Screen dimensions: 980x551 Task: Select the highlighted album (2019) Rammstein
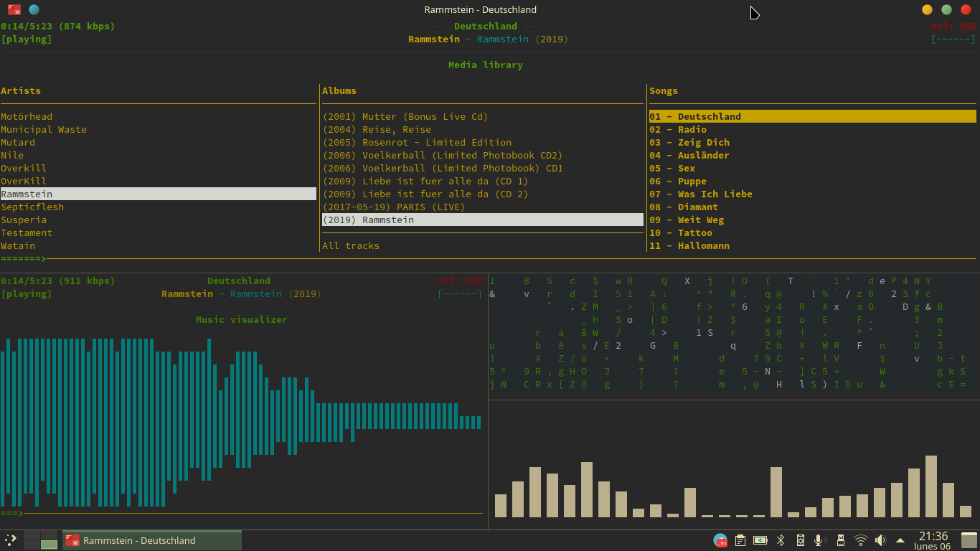[x=483, y=220]
